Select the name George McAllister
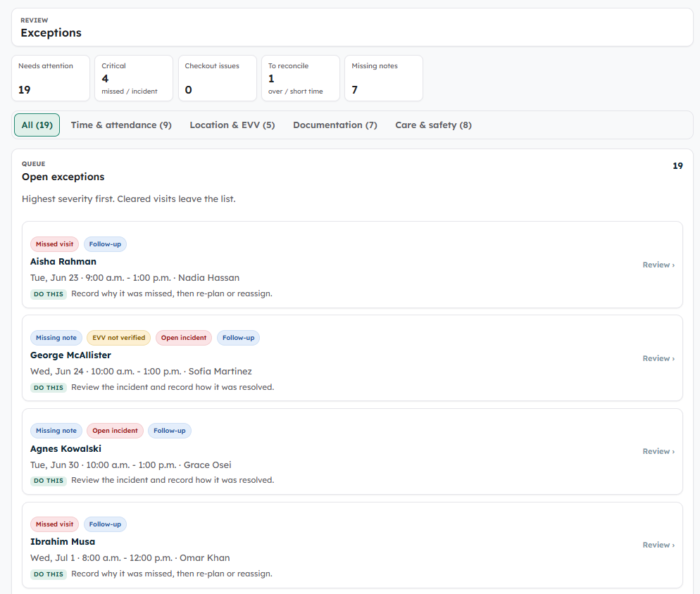This screenshot has width=700, height=594. [x=70, y=355]
